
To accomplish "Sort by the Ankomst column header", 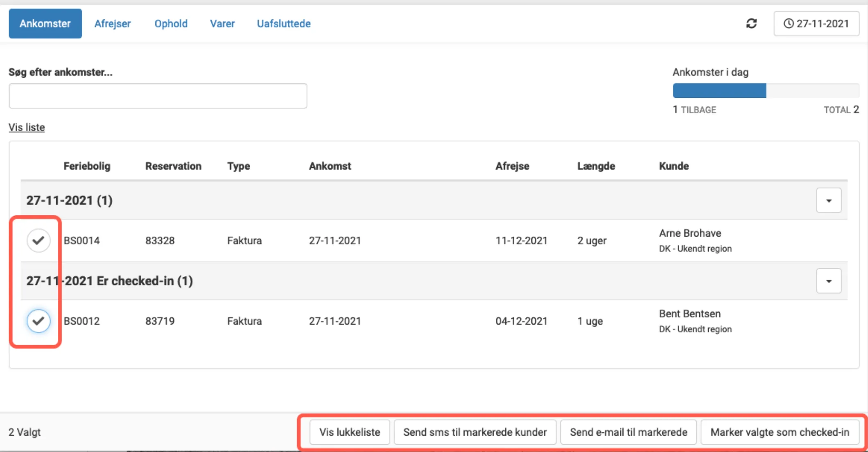I will (x=330, y=166).
